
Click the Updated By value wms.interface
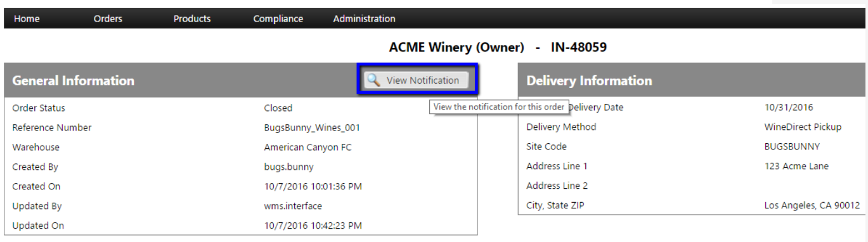(x=293, y=206)
